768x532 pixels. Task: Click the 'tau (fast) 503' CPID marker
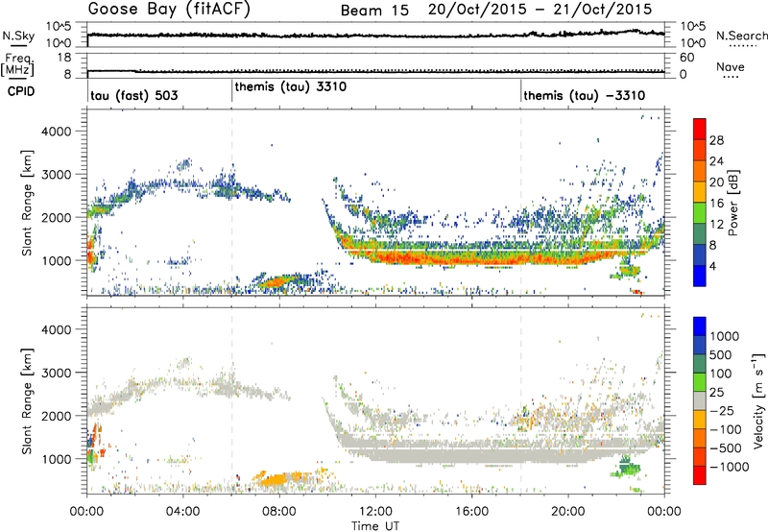point(133,95)
